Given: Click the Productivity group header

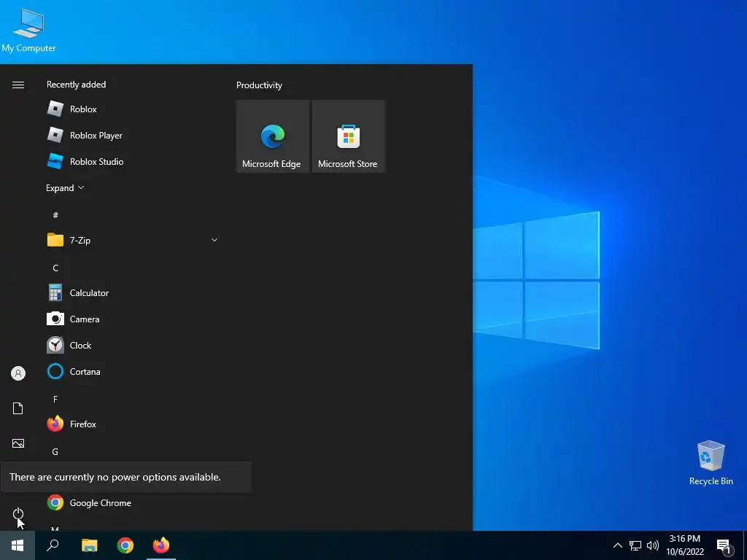Looking at the screenshot, I should point(259,85).
